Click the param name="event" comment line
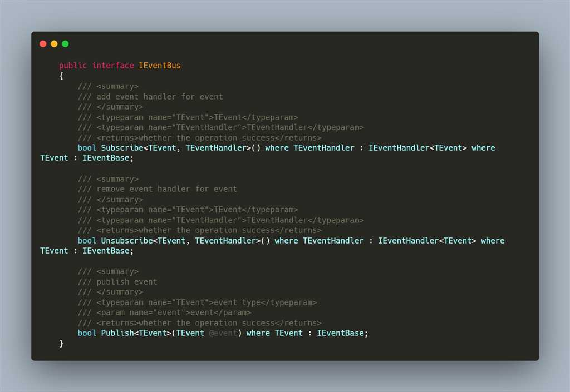Viewport: 570px width, 392px height. (x=164, y=312)
